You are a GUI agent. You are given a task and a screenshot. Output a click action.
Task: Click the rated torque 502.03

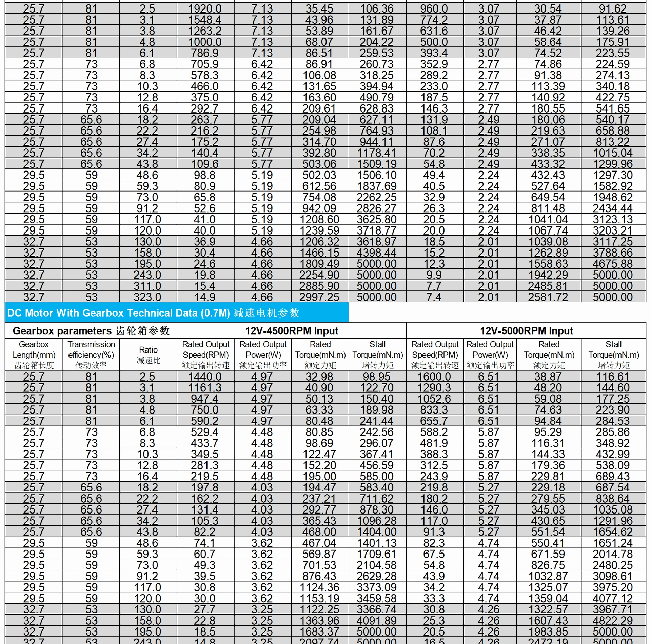click(319, 175)
